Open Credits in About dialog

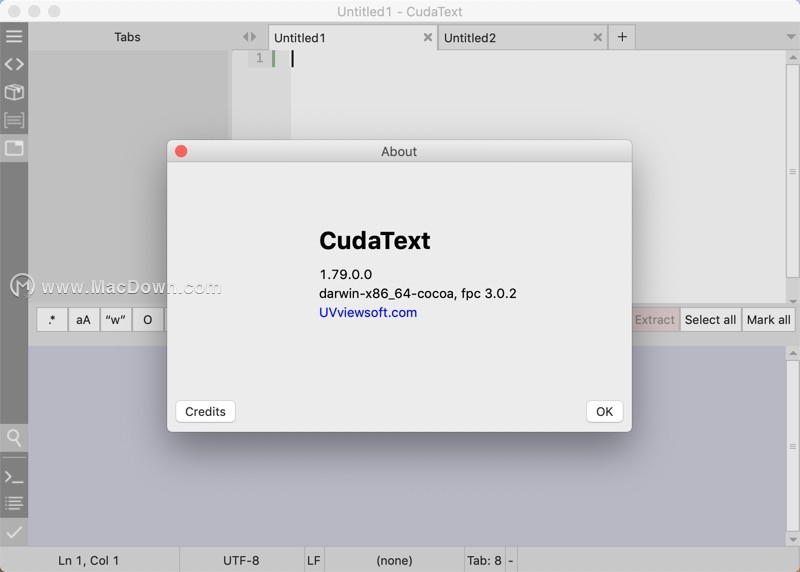(205, 411)
